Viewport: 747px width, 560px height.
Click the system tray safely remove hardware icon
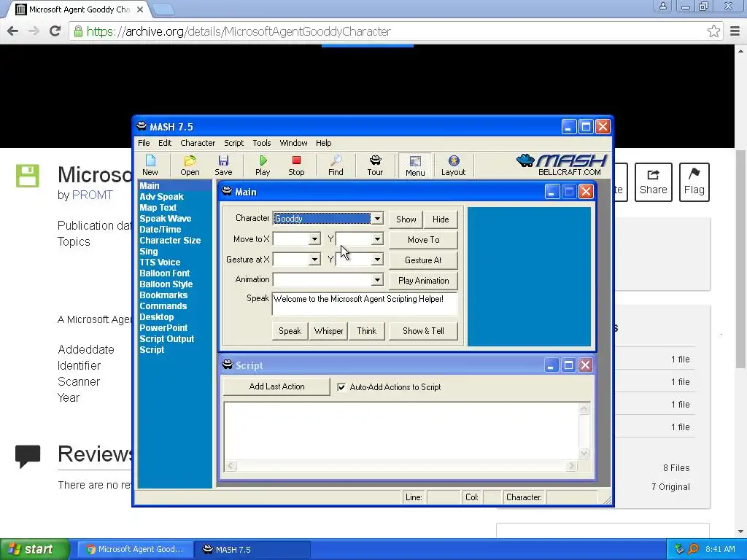679,549
